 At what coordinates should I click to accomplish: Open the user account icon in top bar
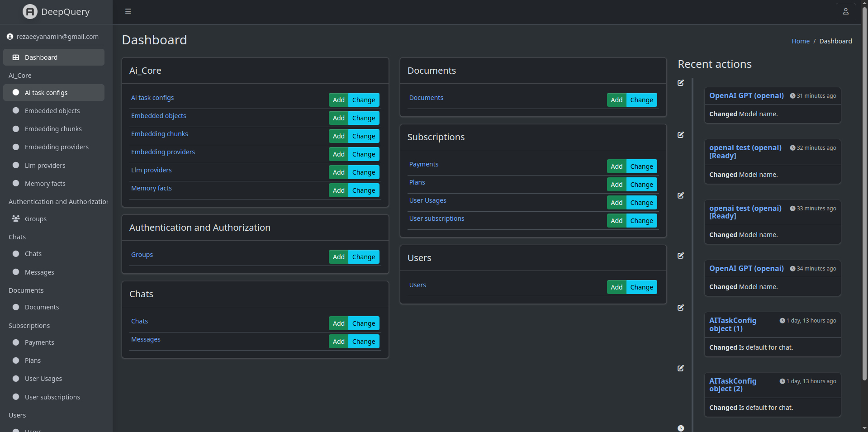pos(845,11)
